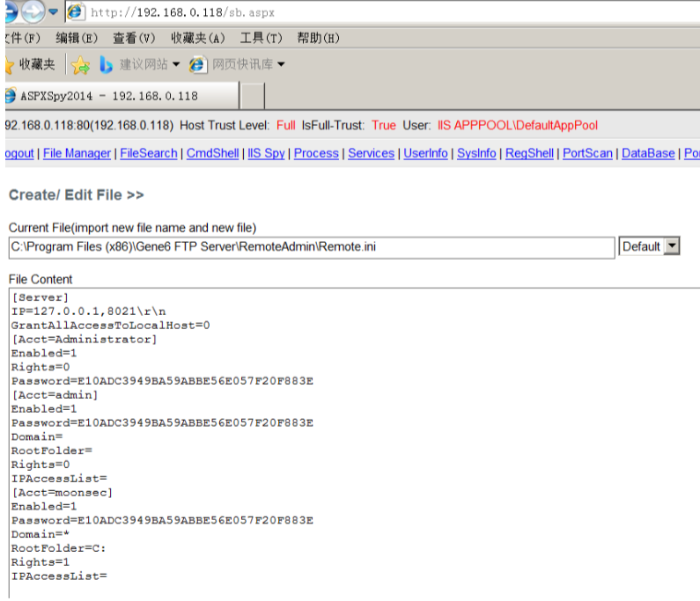Open the PortScan link

click(587, 153)
